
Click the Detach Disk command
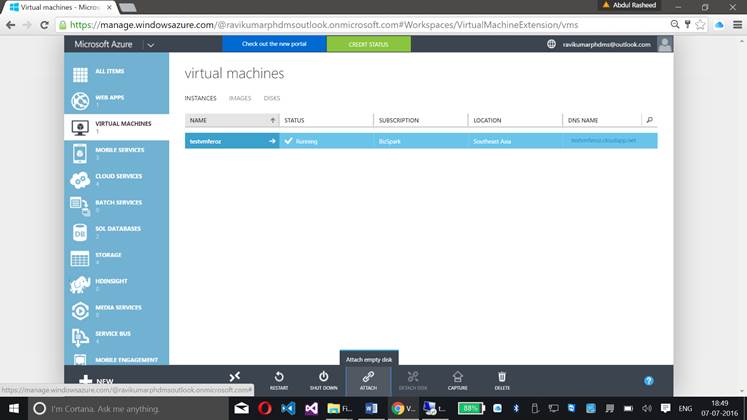tap(413, 381)
